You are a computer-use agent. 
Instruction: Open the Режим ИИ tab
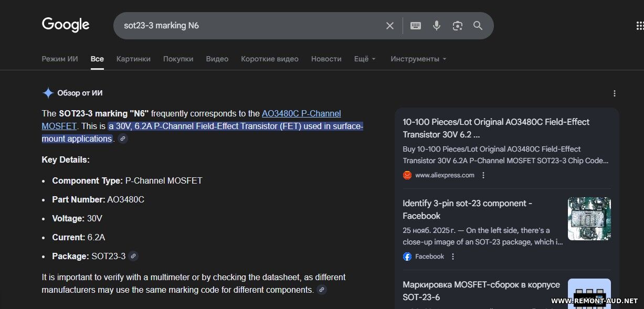tap(60, 59)
